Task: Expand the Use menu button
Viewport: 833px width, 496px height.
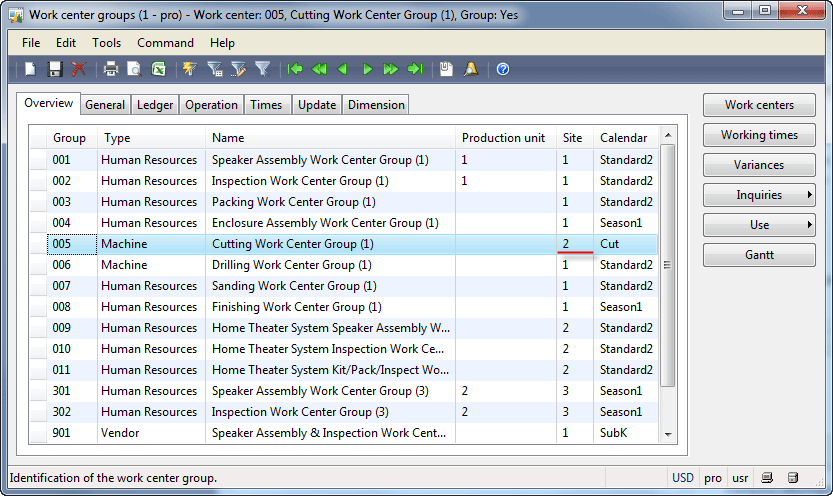Action: click(x=759, y=225)
